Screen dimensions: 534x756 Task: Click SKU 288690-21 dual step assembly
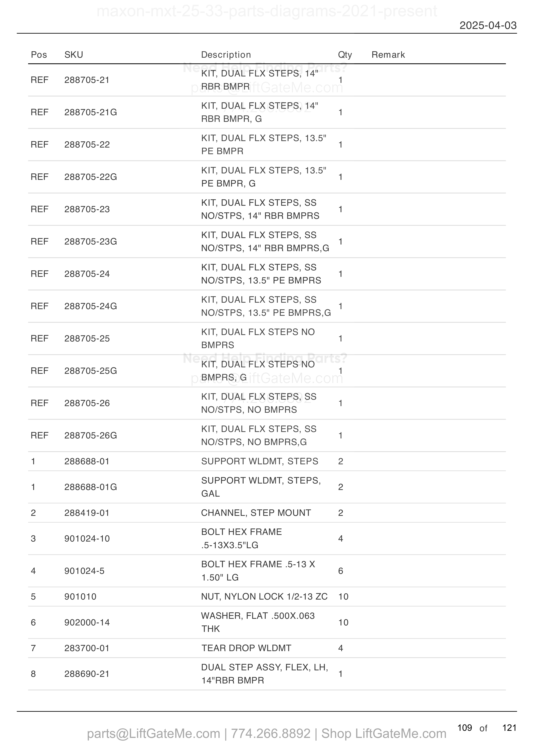[x=87, y=674]
